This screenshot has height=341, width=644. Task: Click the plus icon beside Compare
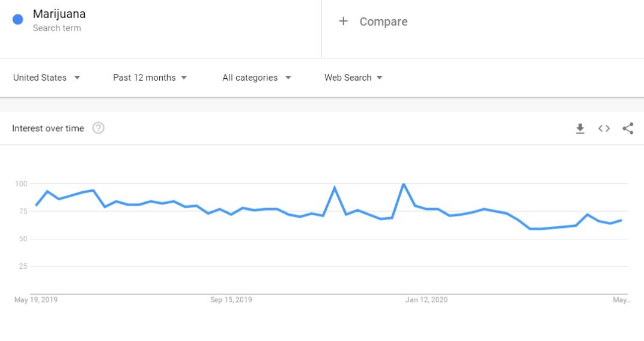pyautogui.click(x=343, y=21)
